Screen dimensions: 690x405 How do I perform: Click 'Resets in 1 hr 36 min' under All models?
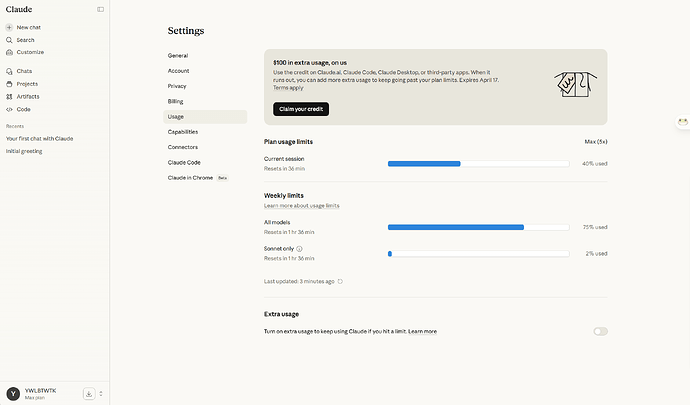[x=289, y=232]
